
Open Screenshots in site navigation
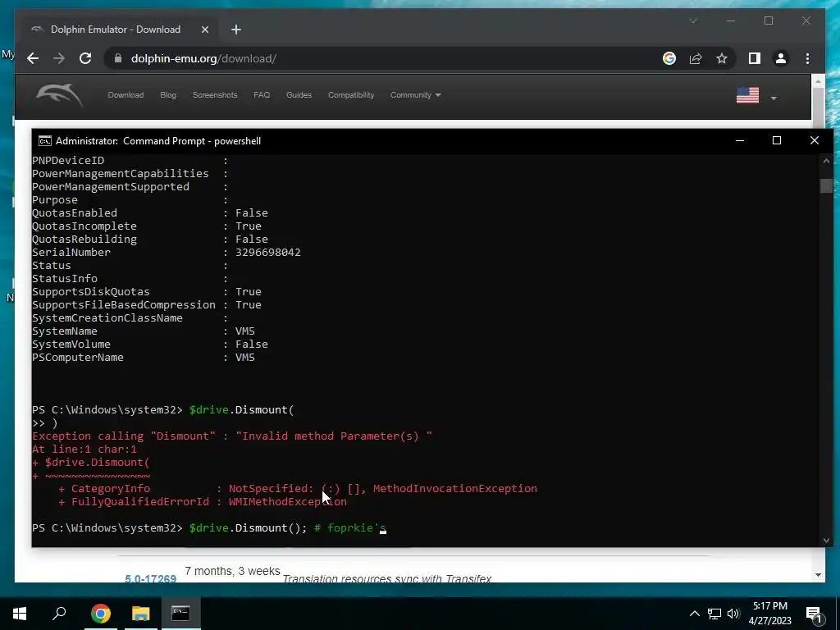pos(215,95)
